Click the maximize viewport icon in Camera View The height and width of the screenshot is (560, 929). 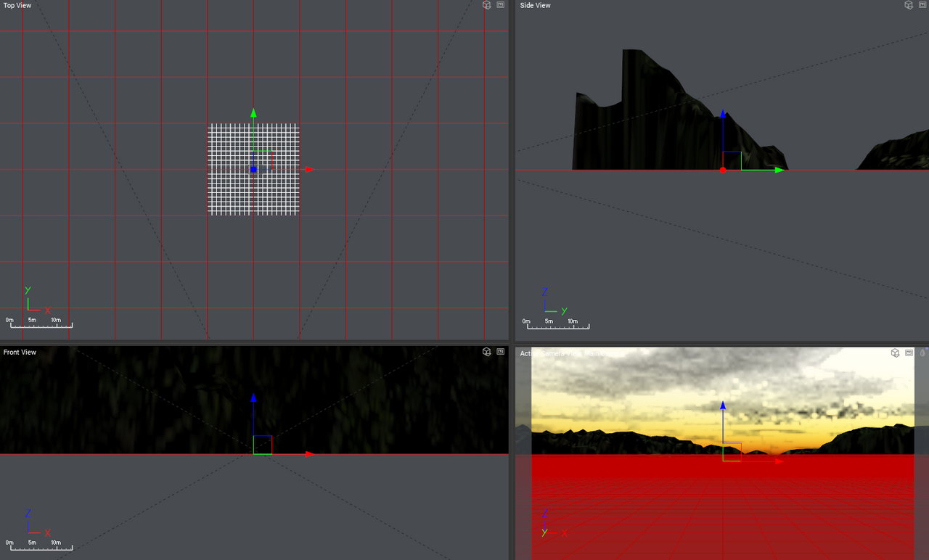click(909, 353)
